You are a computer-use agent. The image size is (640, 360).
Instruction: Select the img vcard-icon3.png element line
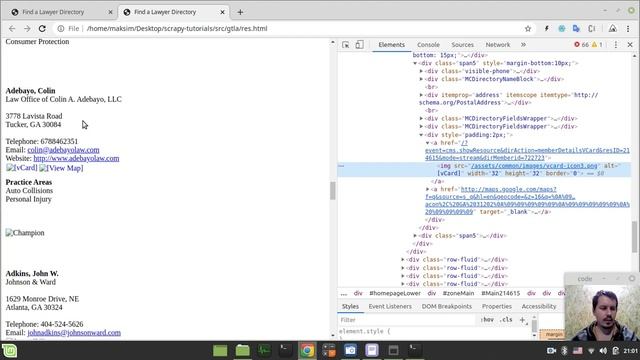pyautogui.click(x=484, y=169)
